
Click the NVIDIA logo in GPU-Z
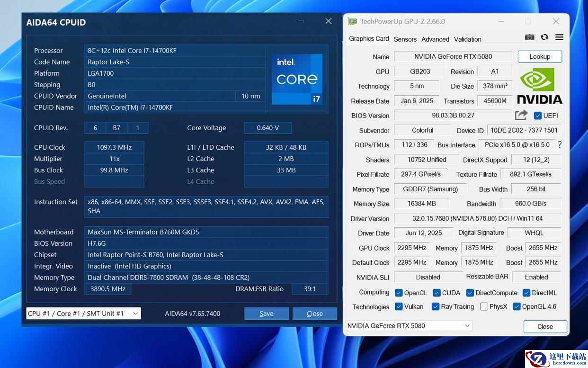click(x=540, y=86)
